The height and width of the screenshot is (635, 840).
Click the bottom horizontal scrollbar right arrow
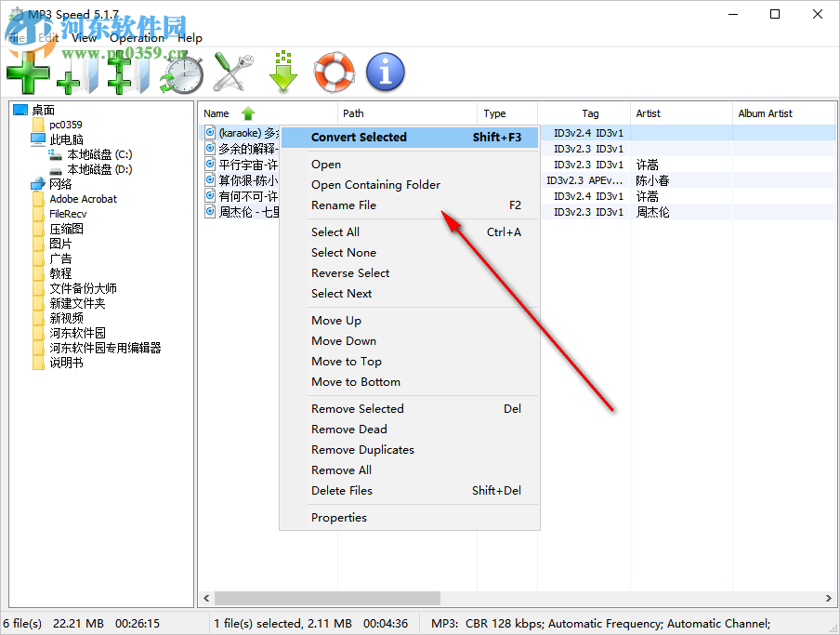coord(826,599)
